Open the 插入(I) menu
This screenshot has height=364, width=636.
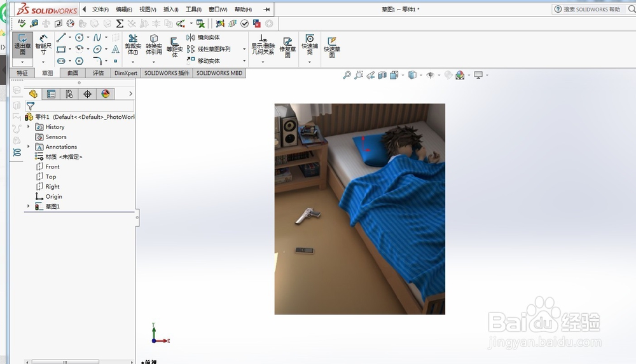point(170,10)
